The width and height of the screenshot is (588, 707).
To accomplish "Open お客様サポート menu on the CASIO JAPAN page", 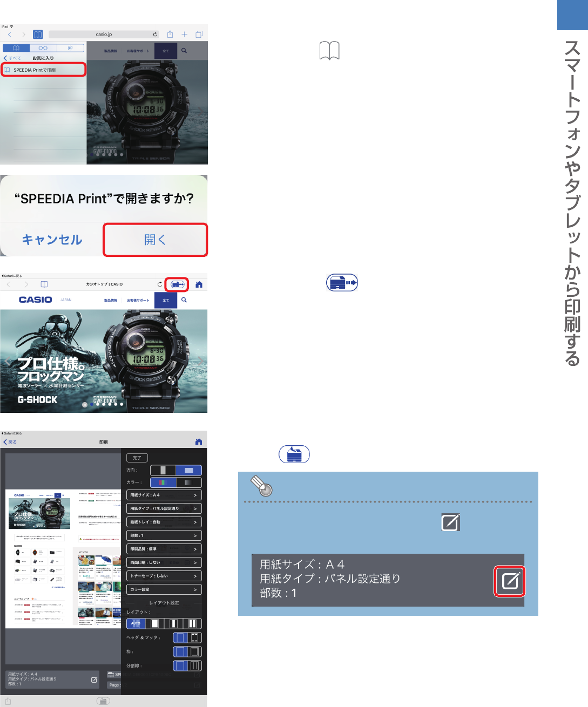I will point(138,300).
